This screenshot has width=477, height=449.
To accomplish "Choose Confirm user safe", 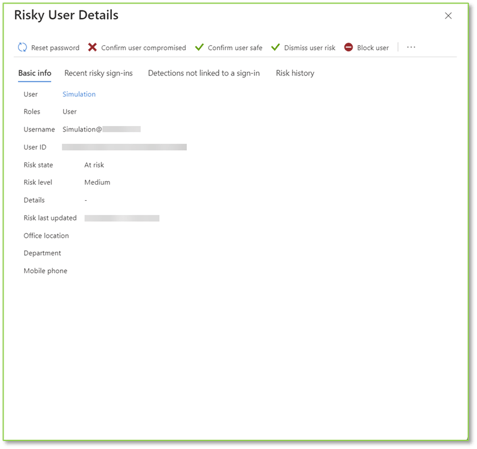I will pos(229,48).
